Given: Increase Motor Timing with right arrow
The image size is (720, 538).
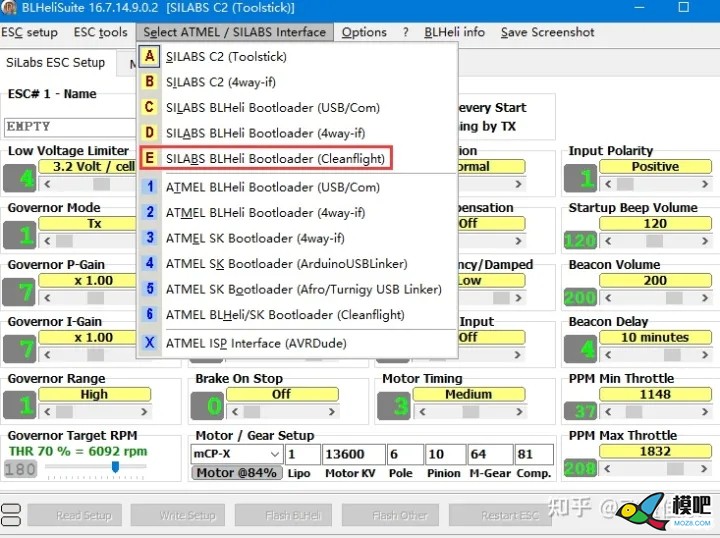Looking at the screenshot, I should pyautogui.click(x=519, y=412).
